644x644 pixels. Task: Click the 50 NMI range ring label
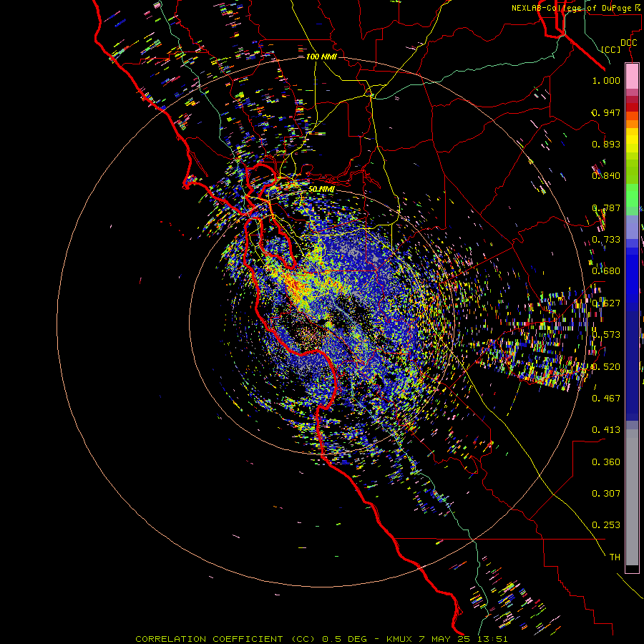point(321,190)
